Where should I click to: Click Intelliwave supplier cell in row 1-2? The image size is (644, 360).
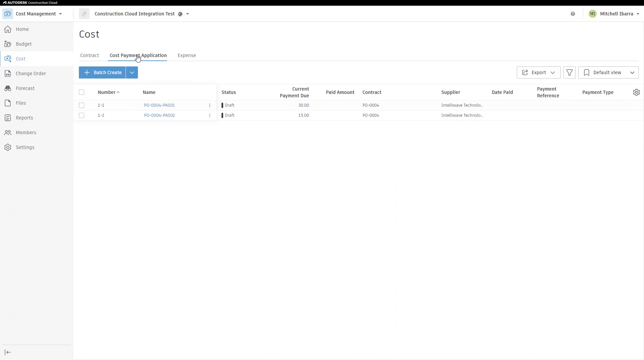tap(462, 115)
